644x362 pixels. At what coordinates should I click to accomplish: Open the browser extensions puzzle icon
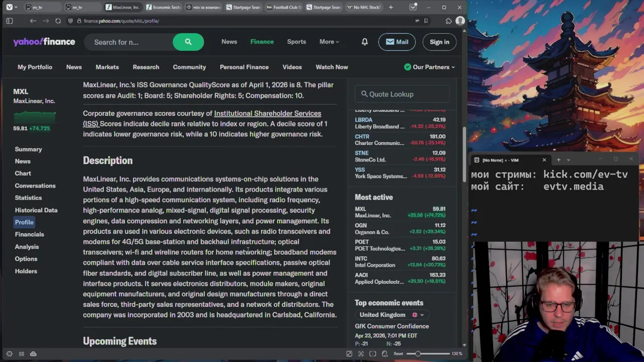pos(448,21)
